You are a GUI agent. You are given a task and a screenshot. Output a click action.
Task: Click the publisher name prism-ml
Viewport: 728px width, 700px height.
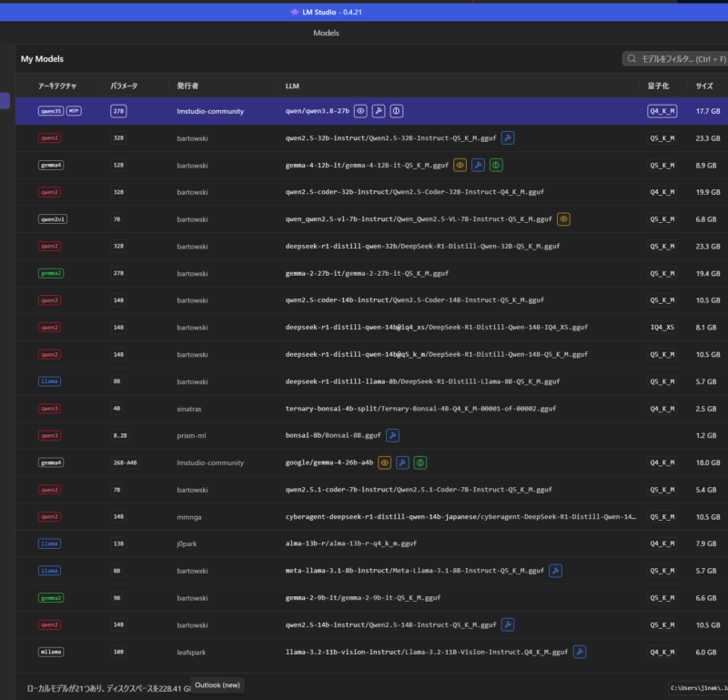coord(191,436)
